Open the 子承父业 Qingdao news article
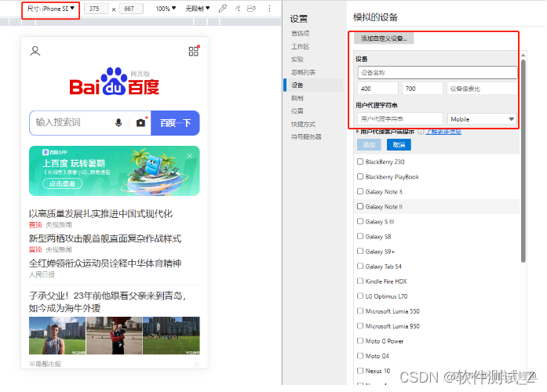The width and height of the screenshot is (547, 392). click(108, 302)
